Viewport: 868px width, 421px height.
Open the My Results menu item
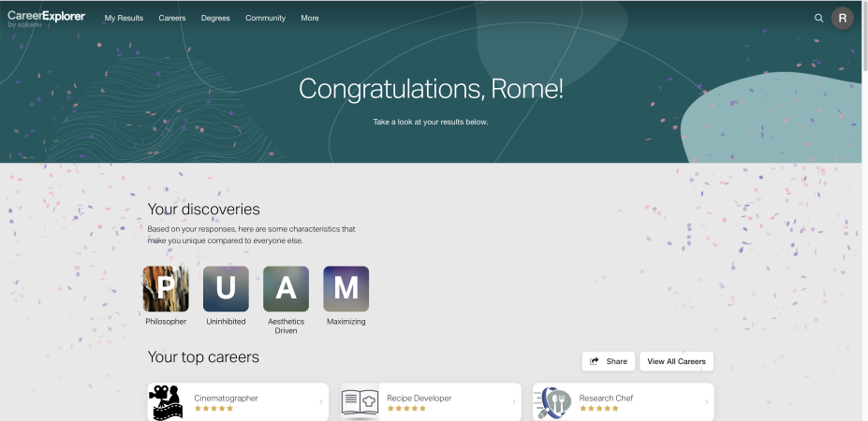pos(124,18)
